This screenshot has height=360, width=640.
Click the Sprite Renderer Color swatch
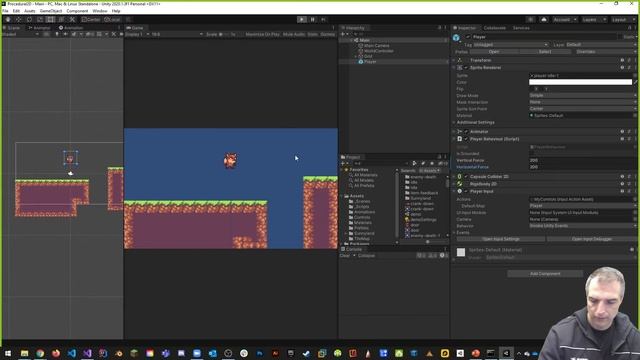pyautogui.click(x=580, y=82)
